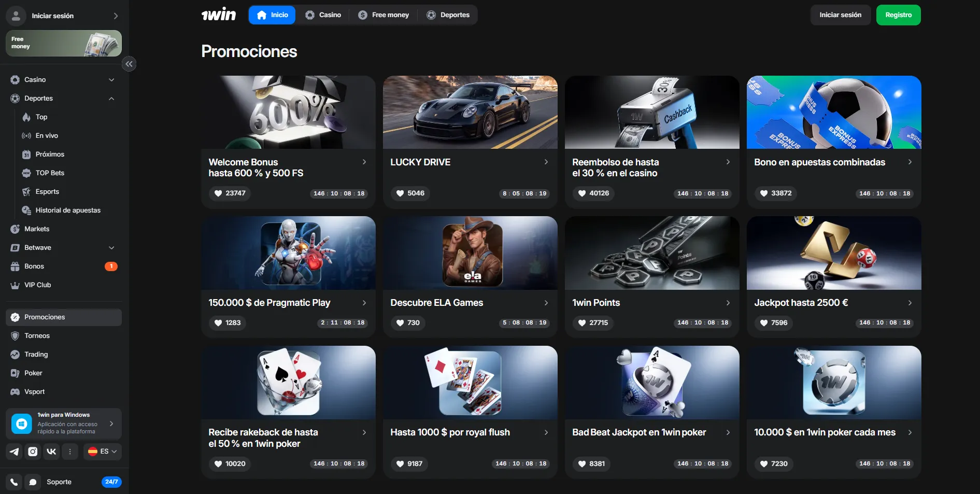This screenshot has width=980, height=494.
Task: Select the Casino top tab
Action: [323, 15]
